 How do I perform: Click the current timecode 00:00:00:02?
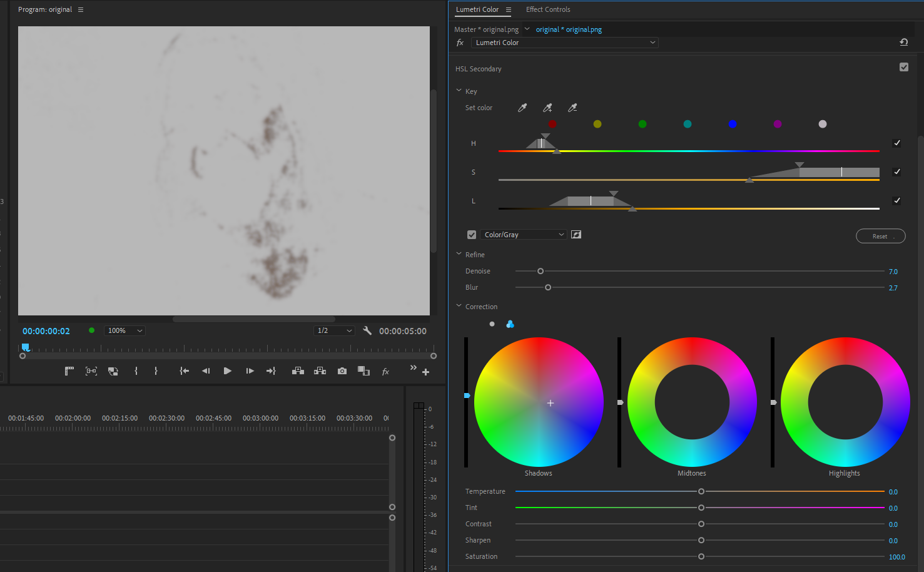coord(46,331)
